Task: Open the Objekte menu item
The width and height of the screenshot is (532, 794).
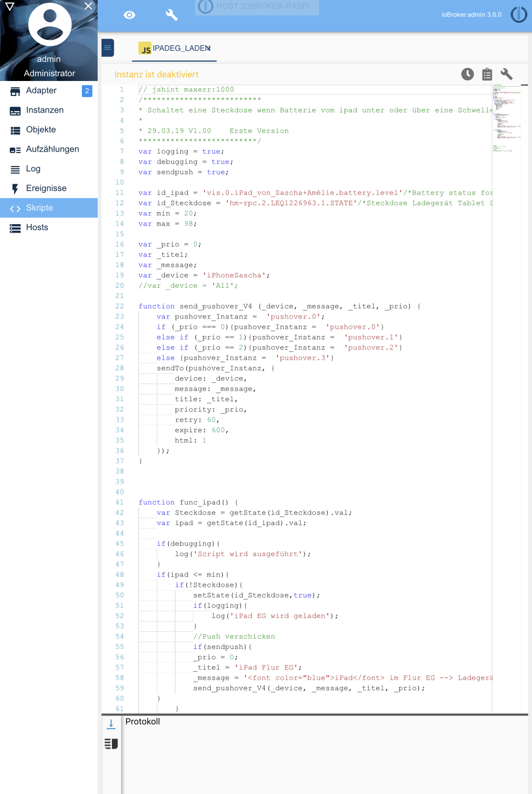Action: coord(49,130)
